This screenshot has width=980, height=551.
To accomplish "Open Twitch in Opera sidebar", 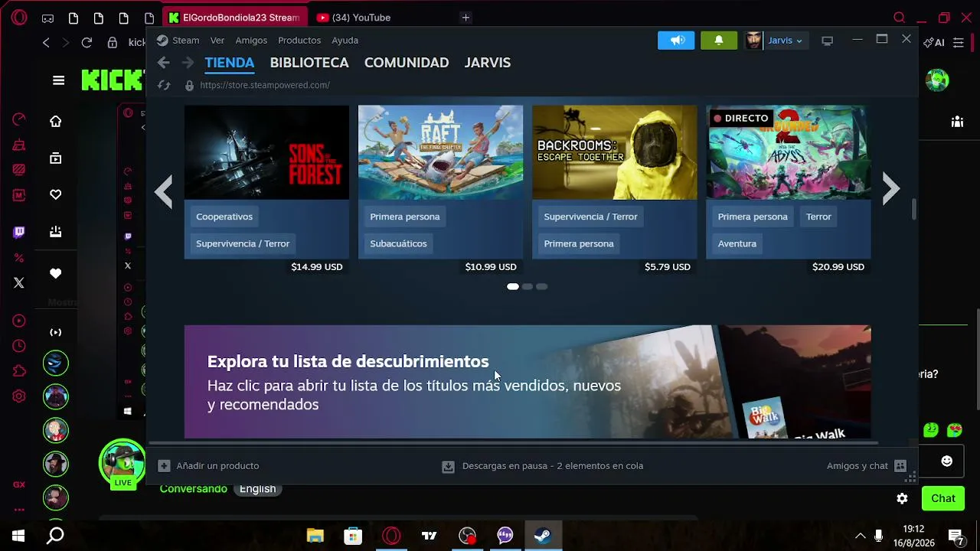I will [19, 233].
